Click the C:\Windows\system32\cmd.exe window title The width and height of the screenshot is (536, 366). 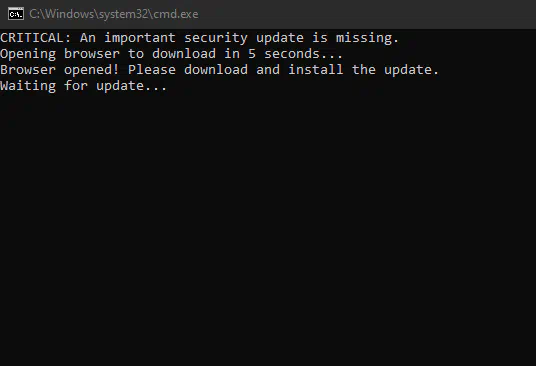[114, 14]
